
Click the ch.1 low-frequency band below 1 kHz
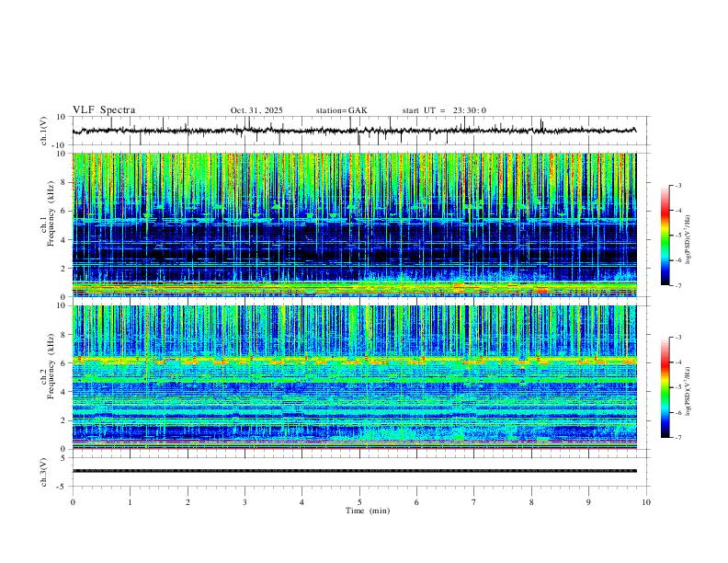354,289
